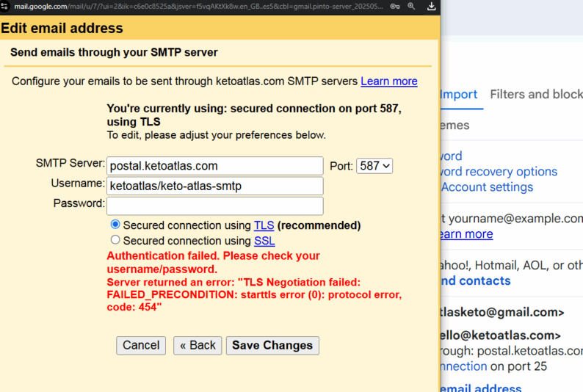583x392 pixels.
Task: Click the Cancel button
Action: point(141,346)
